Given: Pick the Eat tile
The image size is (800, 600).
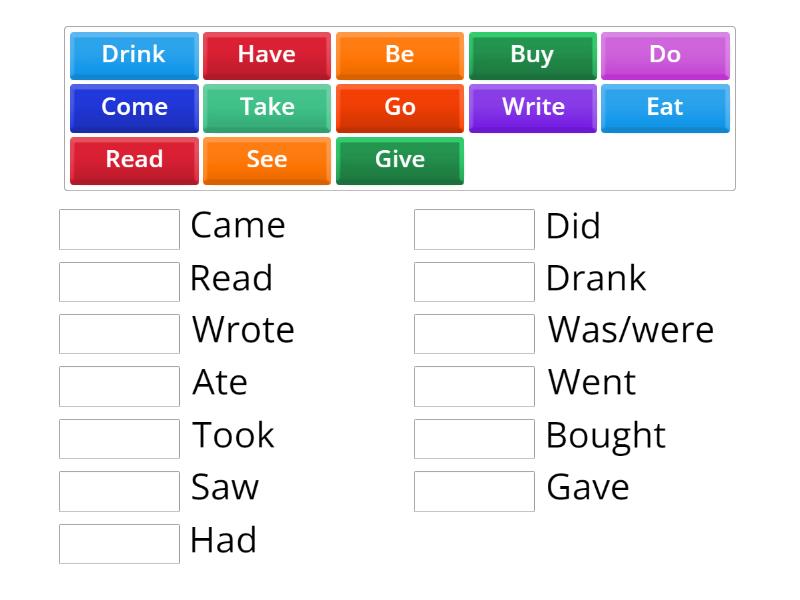Looking at the screenshot, I should click(665, 107).
